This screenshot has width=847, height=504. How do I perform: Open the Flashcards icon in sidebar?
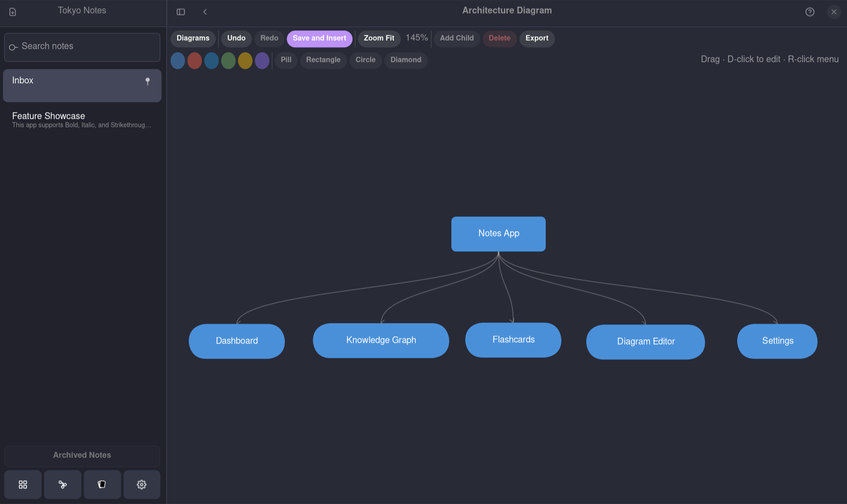102,485
